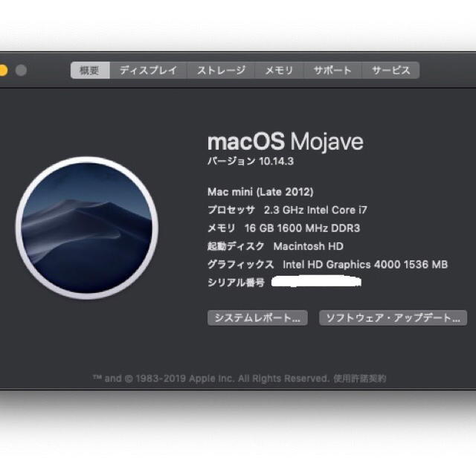Switch to the 概要 tab
This screenshot has width=476, height=476.
[90, 71]
